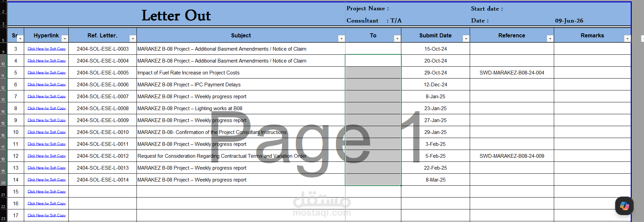Select submit date 23-Jan-25

pyautogui.click(x=436, y=108)
